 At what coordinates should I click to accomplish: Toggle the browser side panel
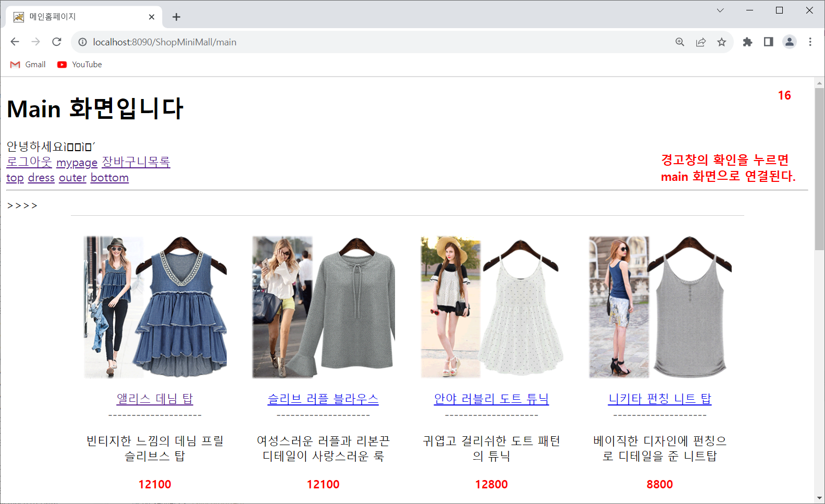pos(768,42)
